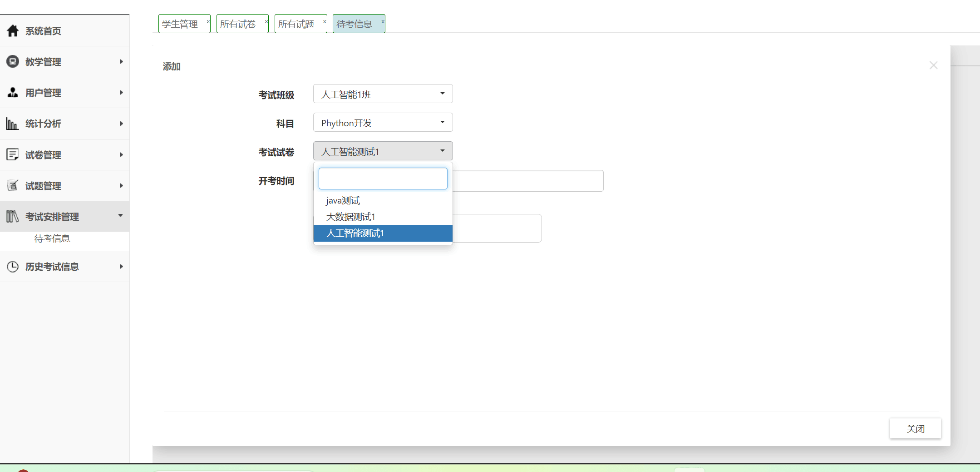The image size is (980, 472).
Task: Open the 科目 dropdown showing Phython开发
Action: (383, 122)
